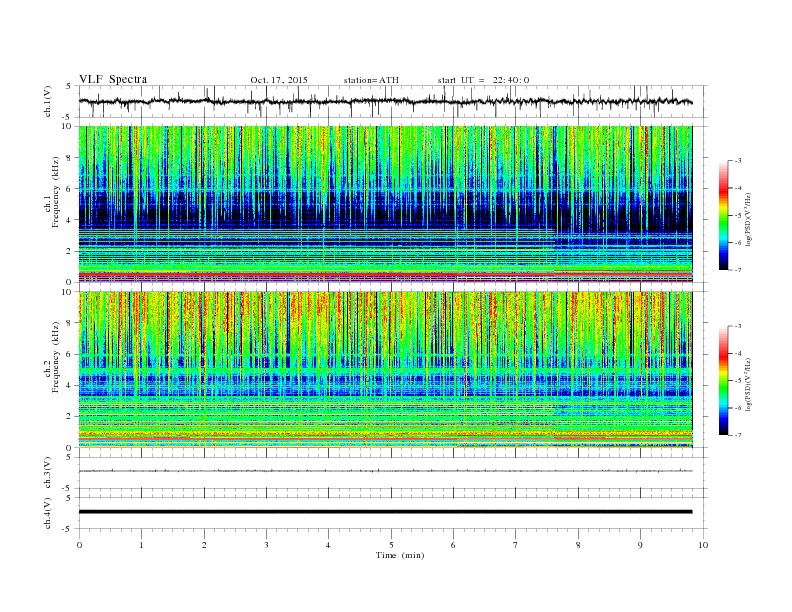Click inside the ch.2 frequency spectrogram
792x612 pixels.
[385, 370]
